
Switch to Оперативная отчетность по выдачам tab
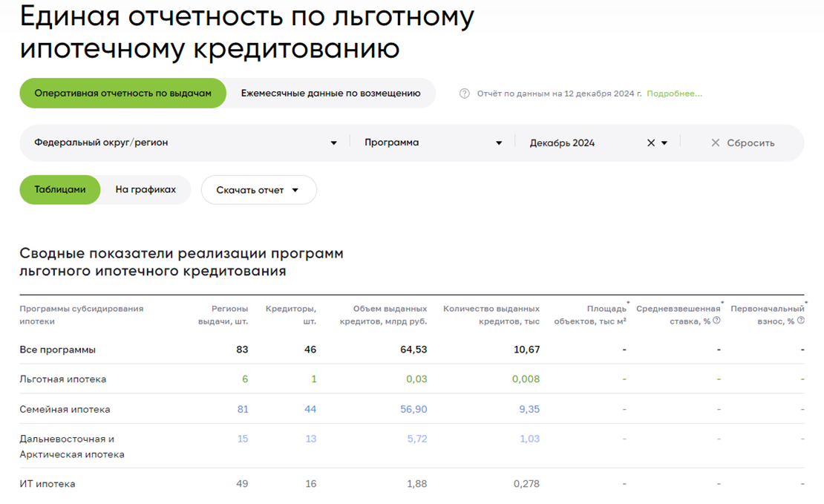point(123,94)
